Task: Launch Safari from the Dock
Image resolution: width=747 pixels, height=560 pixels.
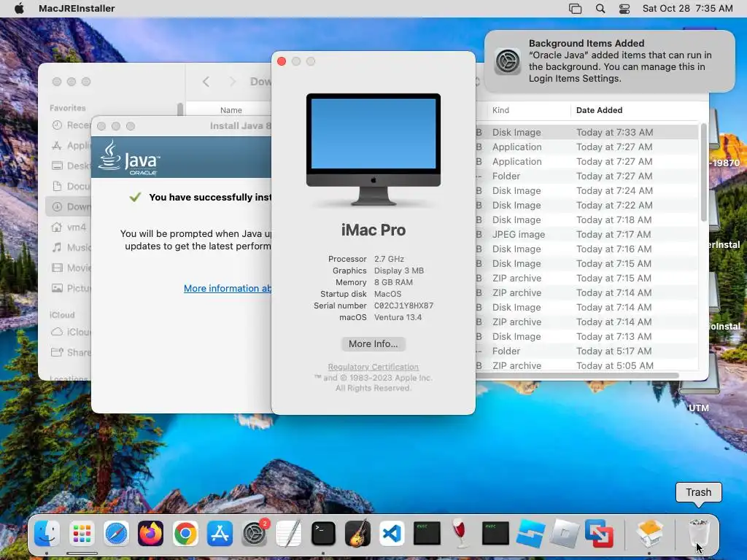Action: tap(116, 533)
